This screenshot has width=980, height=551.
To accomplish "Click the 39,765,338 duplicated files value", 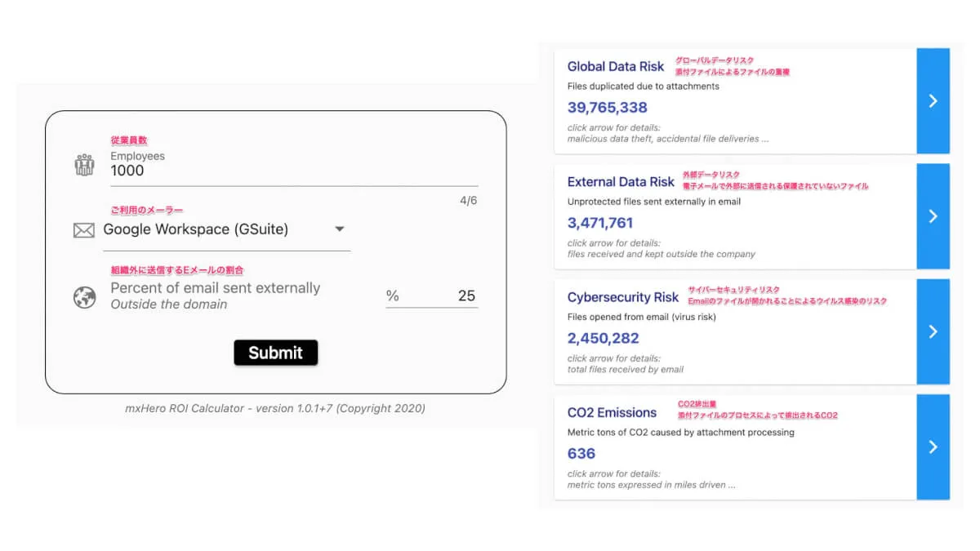I will (608, 107).
